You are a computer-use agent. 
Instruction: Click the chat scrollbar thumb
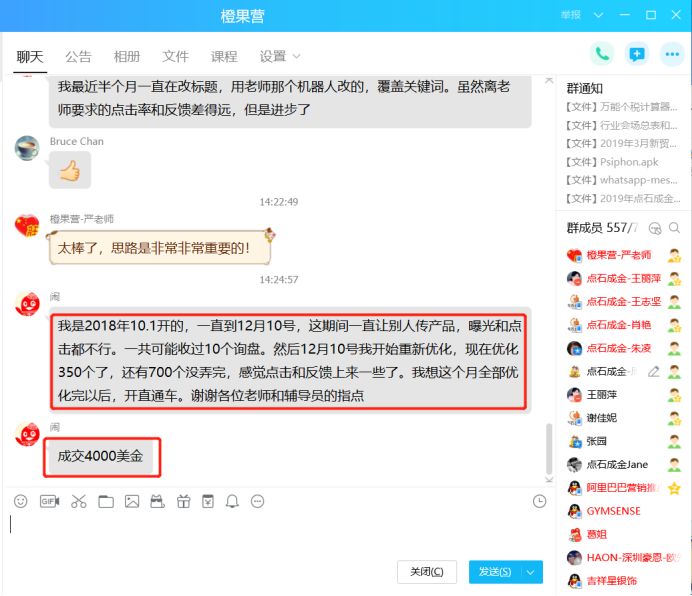pyautogui.click(x=549, y=449)
